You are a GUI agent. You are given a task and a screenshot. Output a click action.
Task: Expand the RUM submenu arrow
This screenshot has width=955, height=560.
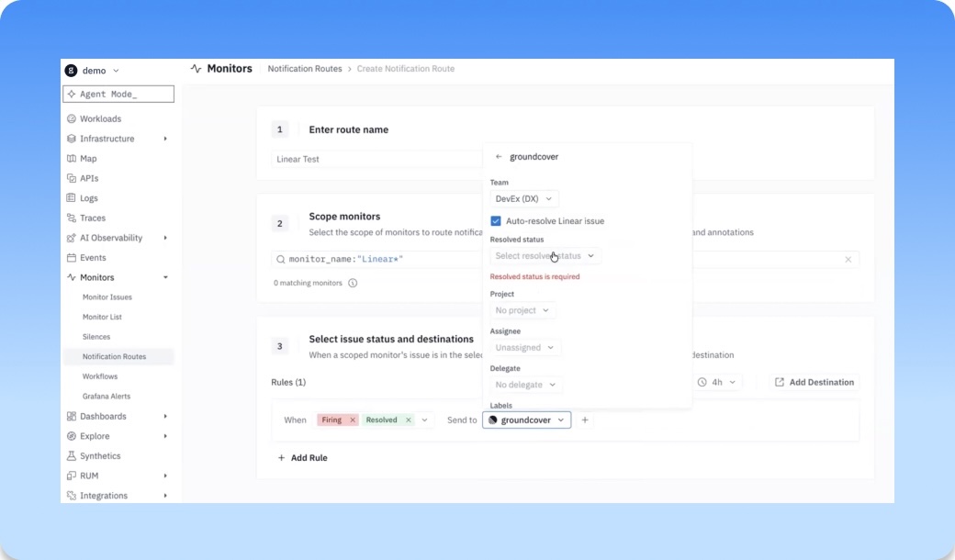coord(165,476)
